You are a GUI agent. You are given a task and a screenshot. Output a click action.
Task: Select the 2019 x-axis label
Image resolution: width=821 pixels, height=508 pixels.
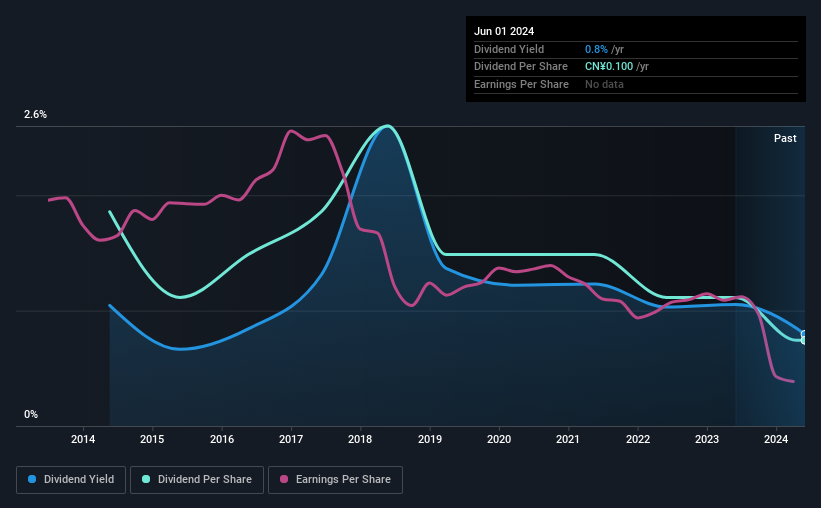pos(430,439)
